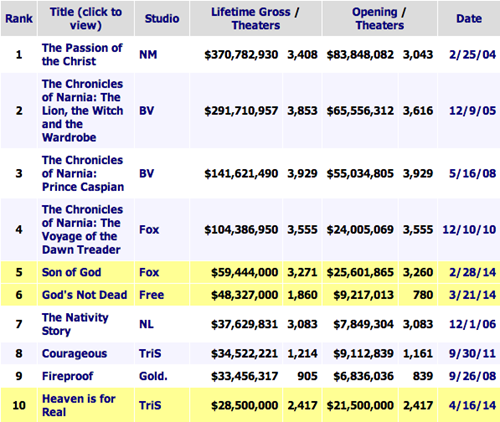Screen dimensions: 500x422
Task: Click Fox studio in Dawn Treader row
Action: click(149, 229)
